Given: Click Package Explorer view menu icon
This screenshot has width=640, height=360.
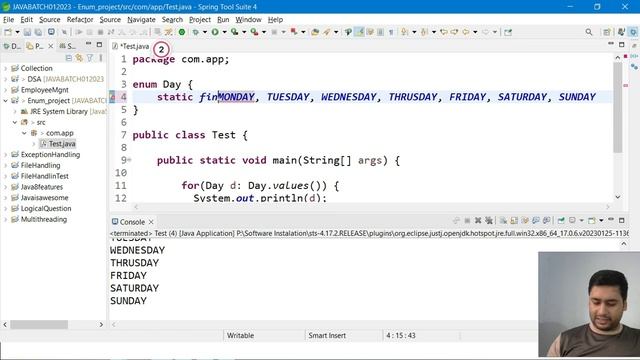Looking at the screenshot, I should point(100,58).
